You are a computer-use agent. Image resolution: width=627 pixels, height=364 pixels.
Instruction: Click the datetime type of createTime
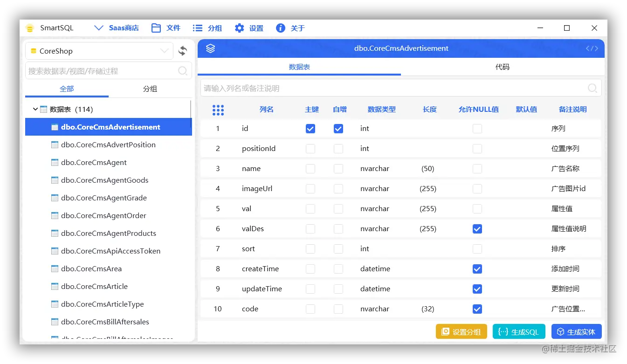coord(375,269)
